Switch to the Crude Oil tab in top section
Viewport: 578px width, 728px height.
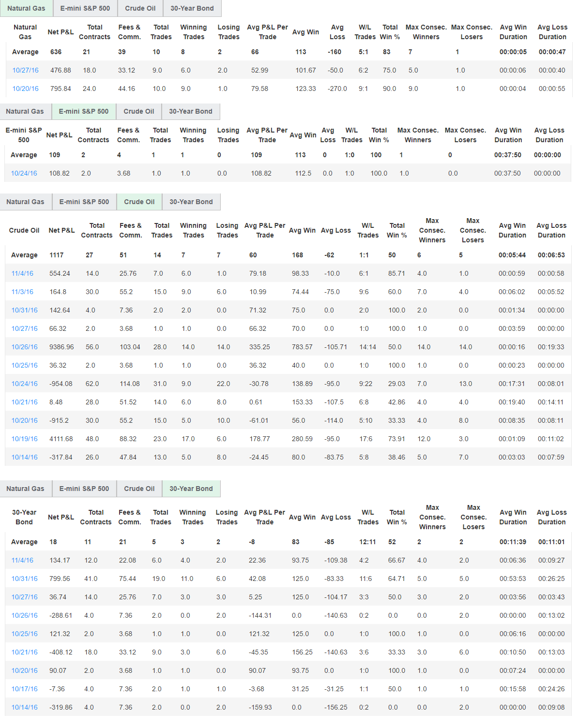pos(140,8)
